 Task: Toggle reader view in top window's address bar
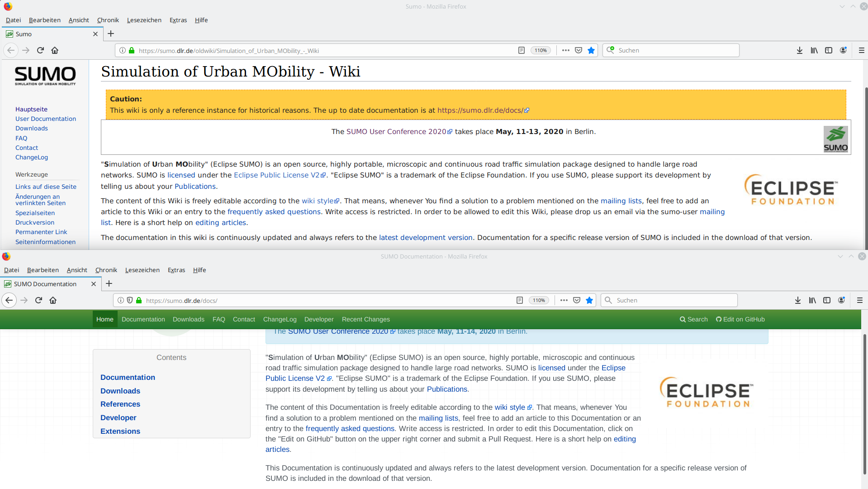(521, 50)
